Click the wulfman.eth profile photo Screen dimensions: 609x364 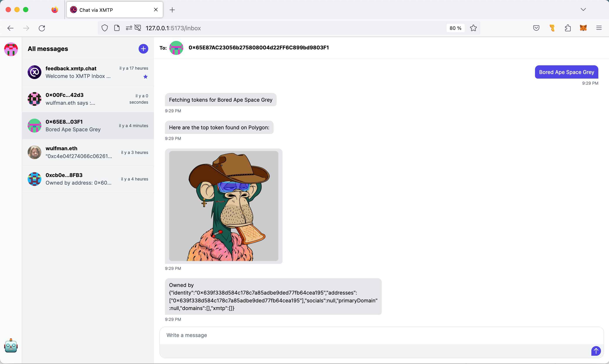pyautogui.click(x=34, y=152)
